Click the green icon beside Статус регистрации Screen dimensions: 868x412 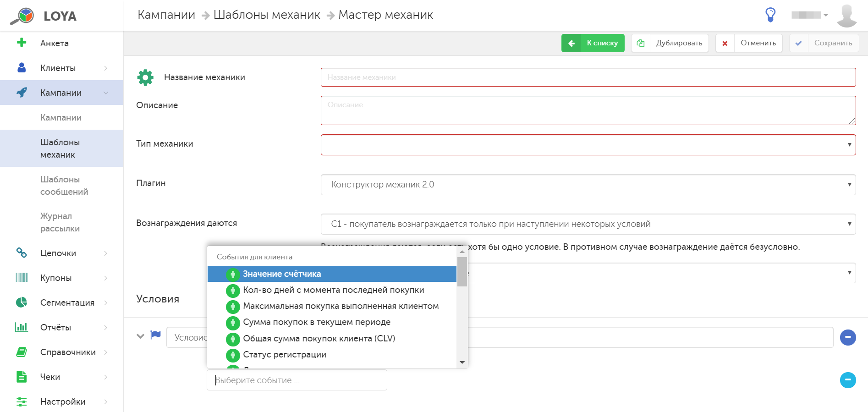tap(233, 355)
